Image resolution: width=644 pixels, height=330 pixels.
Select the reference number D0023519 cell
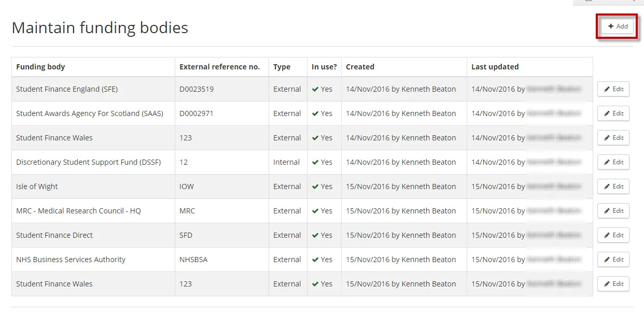click(197, 89)
